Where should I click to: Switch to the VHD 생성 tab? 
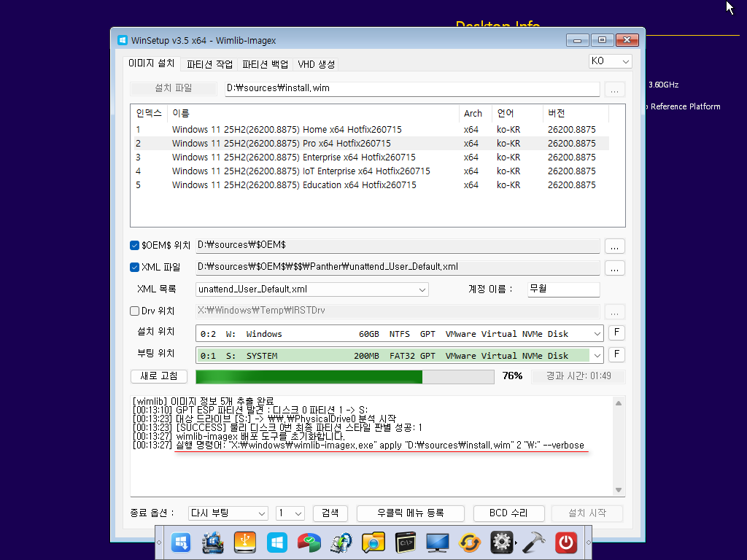[x=317, y=64]
